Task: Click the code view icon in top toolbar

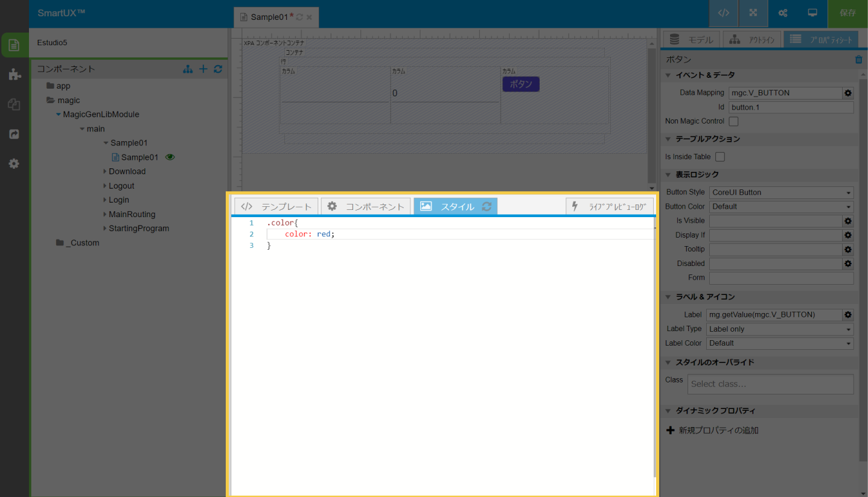Action: [x=723, y=13]
